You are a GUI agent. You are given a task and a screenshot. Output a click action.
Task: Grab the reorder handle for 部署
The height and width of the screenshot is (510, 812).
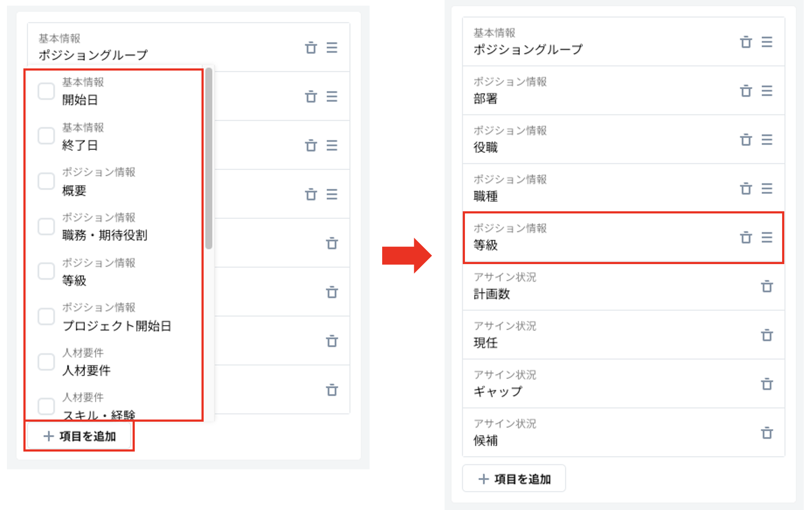point(767,91)
